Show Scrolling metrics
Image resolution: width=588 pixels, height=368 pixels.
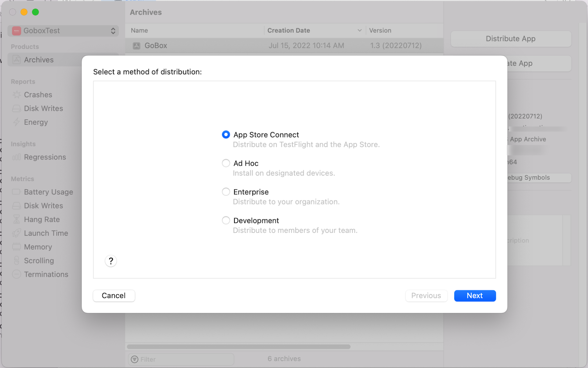(39, 261)
